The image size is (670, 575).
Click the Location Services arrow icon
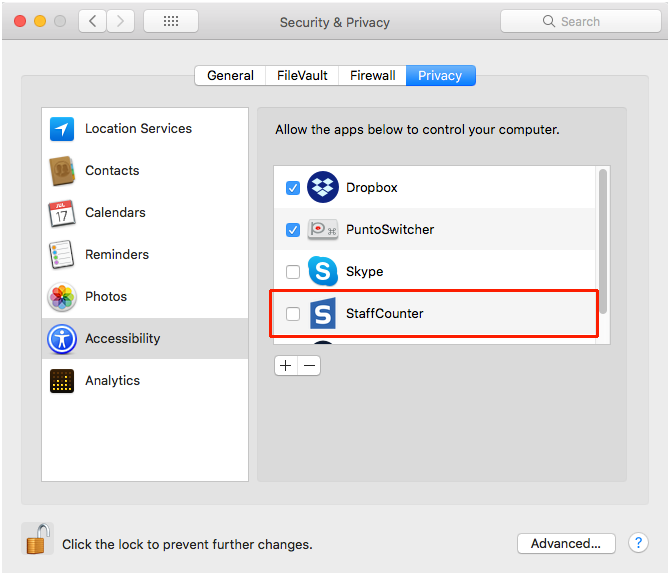62,129
